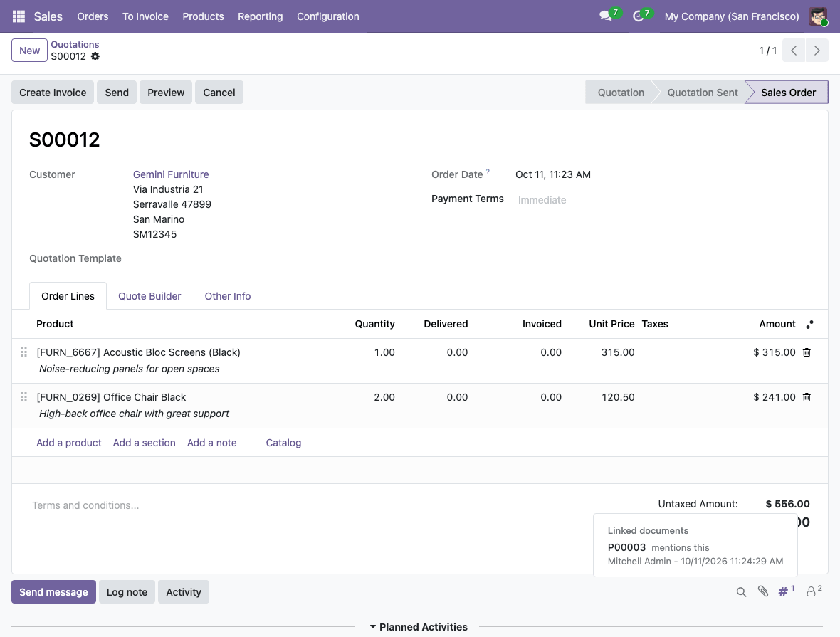Viewport: 840px width, 637px height.
Task: Click the quantity 2.00 for Office Chair Black
Action: pos(384,397)
